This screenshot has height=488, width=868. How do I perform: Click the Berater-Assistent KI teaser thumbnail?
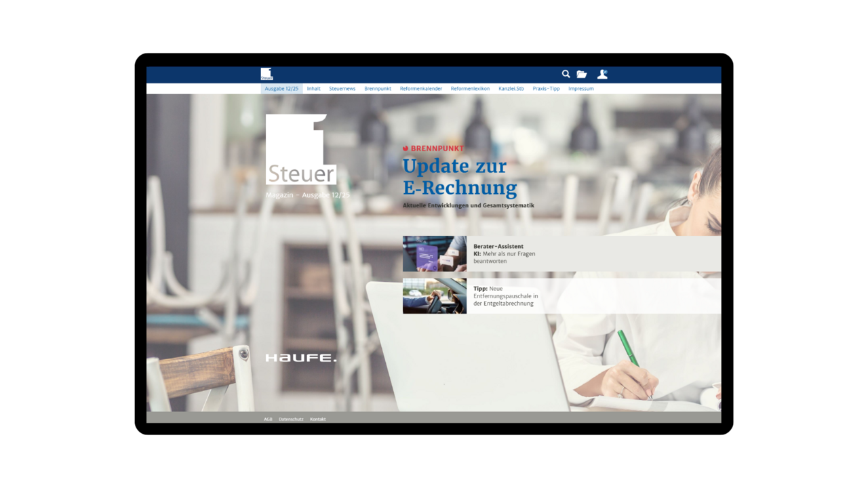pyautogui.click(x=434, y=253)
